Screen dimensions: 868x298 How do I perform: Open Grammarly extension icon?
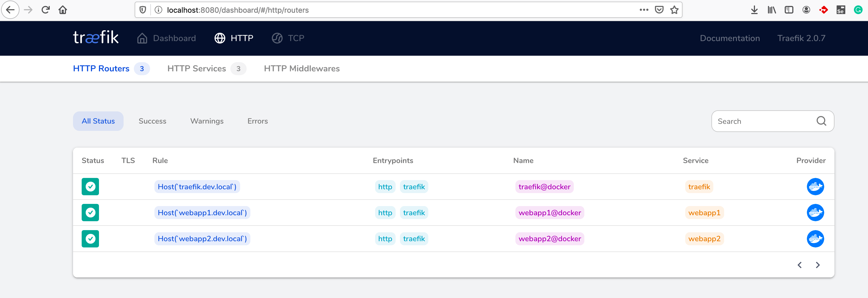pyautogui.click(x=858, y=10)
